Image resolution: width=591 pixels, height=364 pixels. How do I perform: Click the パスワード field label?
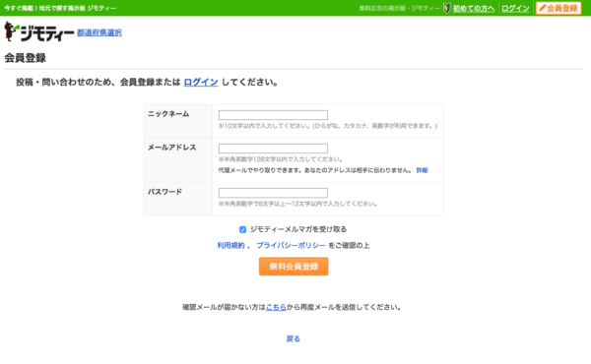tap(164, 192)
